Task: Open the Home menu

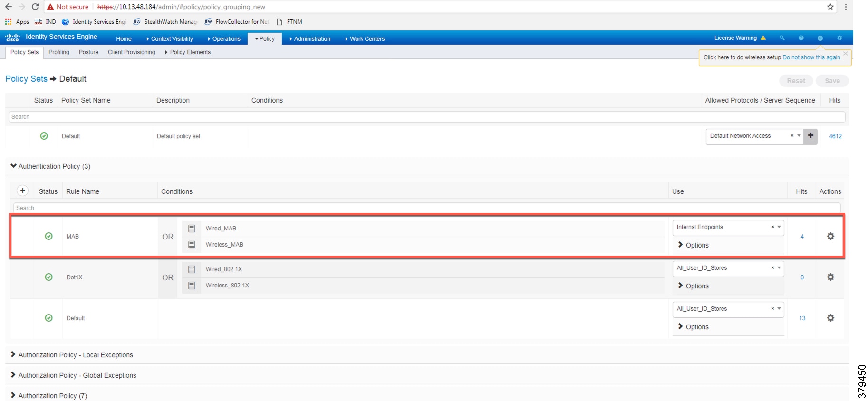Action: click(124, 39)
